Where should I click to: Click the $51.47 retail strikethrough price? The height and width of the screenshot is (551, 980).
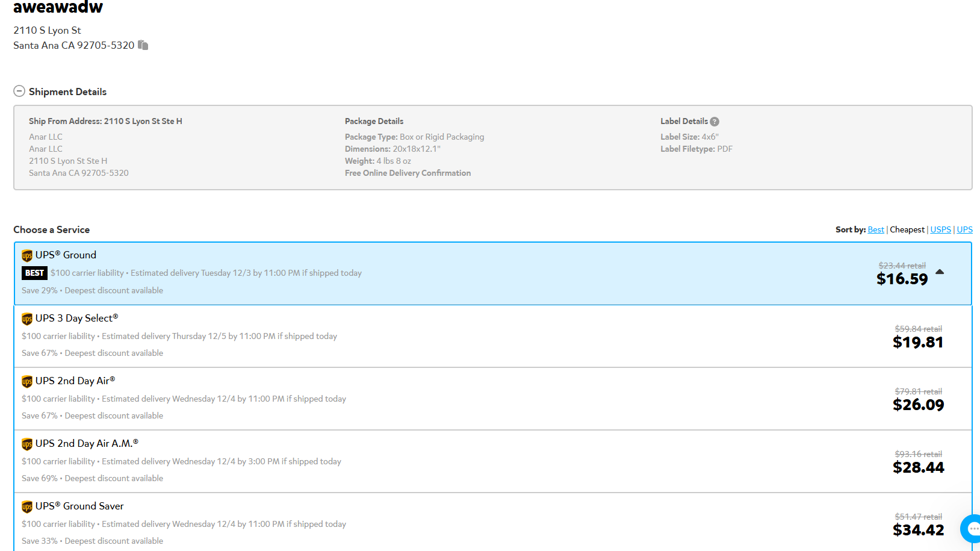click(918, 517)
